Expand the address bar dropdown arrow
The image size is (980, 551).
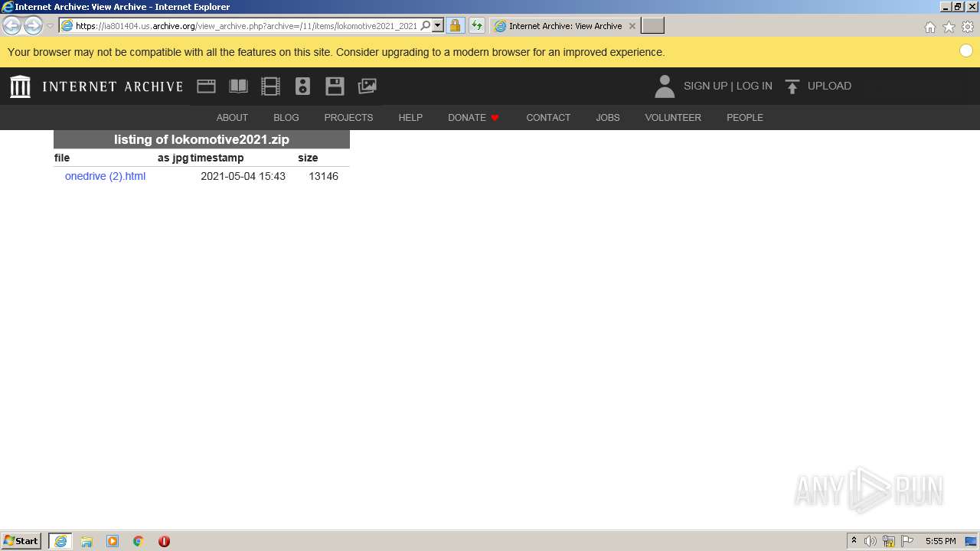(x=438, y=26)
